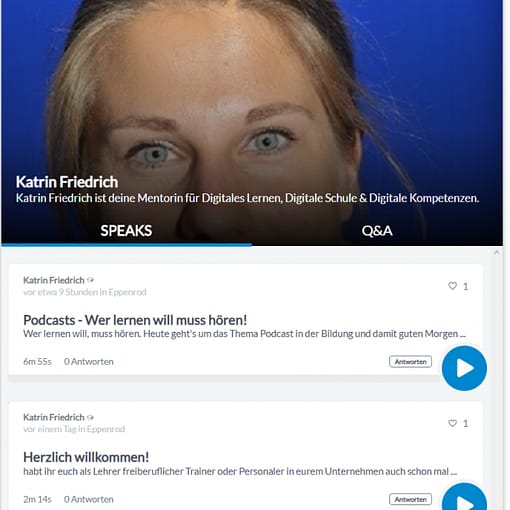
Task: Click verified badge next to first Katrin Friedrich
Action: [x=90, y=280]
